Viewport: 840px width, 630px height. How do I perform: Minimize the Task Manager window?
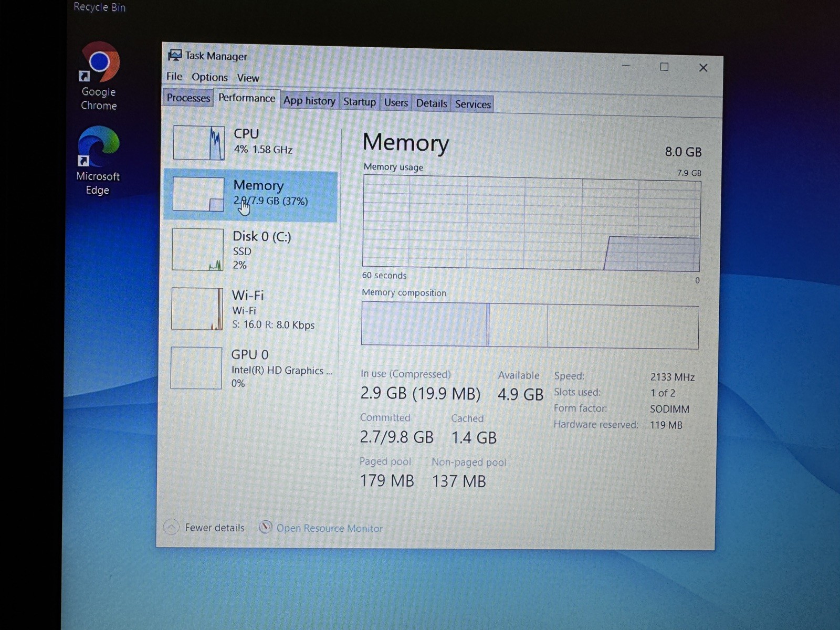pyautogui.click(x=626, y=66)
